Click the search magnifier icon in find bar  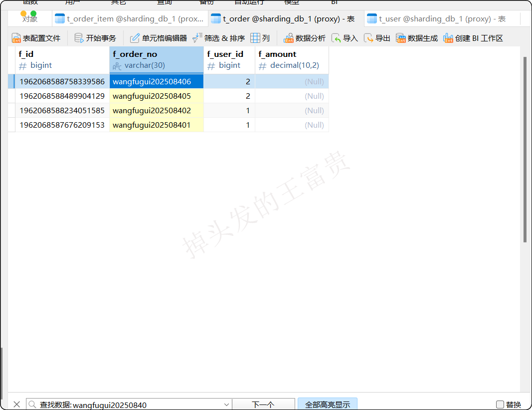pos(32,404)
